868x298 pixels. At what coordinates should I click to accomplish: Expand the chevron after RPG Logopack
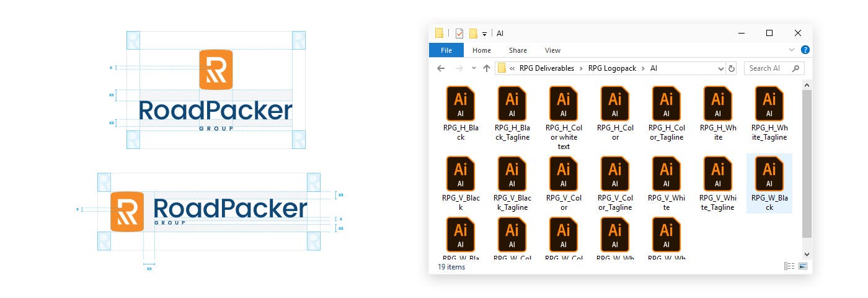point(644,68)
